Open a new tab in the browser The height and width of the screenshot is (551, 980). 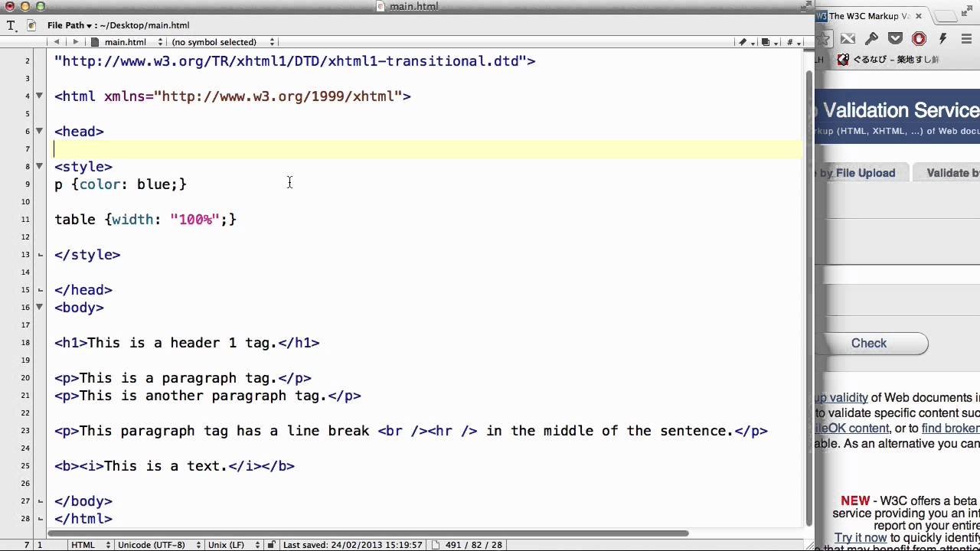pyautogui.click(x=947, y=15)
